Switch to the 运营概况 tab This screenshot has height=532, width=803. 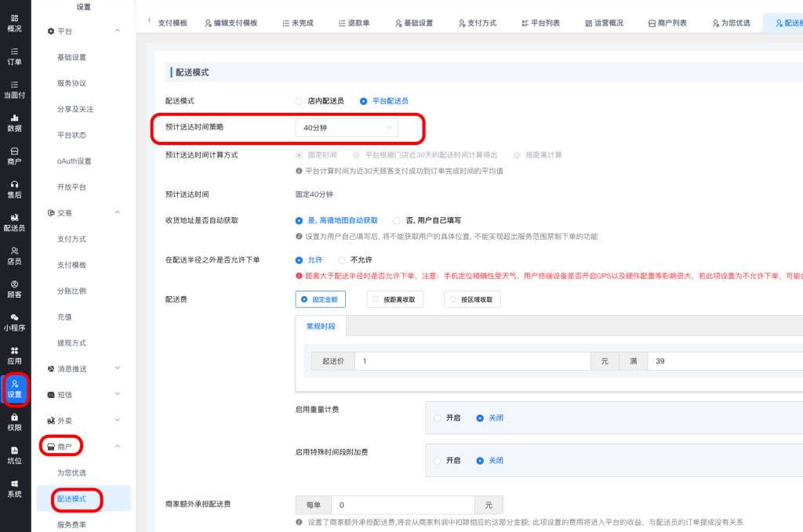point(604,23)
